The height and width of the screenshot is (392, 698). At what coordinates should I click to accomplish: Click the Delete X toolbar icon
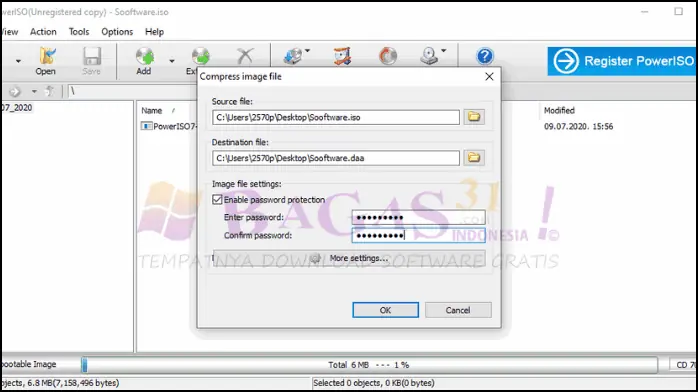pos(245,57)
